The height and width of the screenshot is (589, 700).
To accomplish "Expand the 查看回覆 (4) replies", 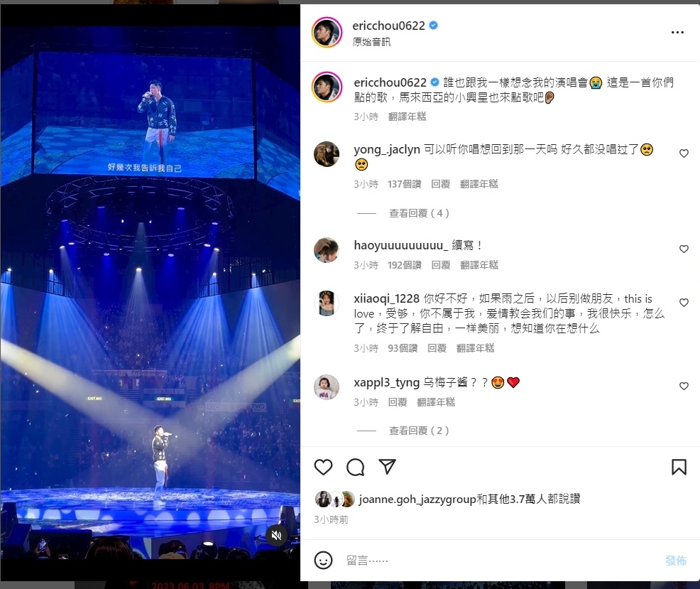I will 419,213.
